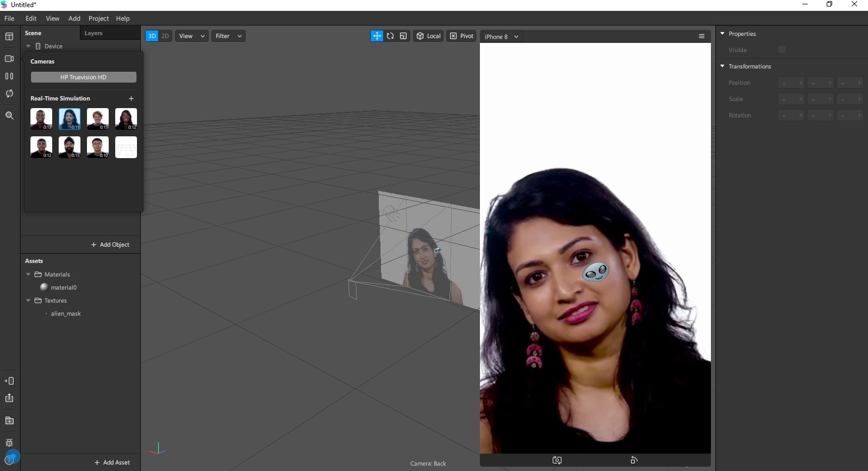Open the Help menu
This screenshot has height=471, width=868.
tap(123, 18)
